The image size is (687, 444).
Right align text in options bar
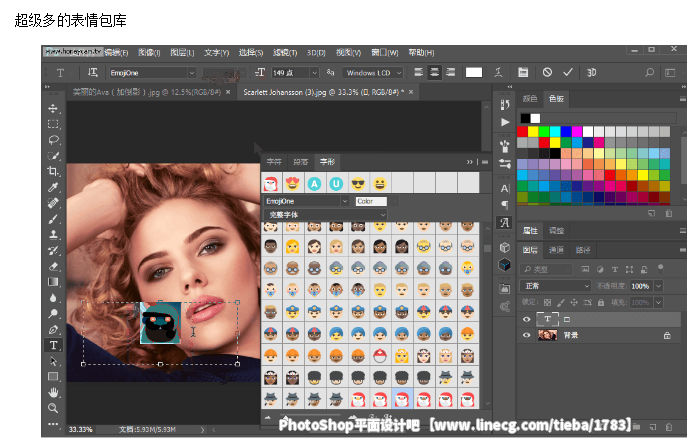(450, 72)
